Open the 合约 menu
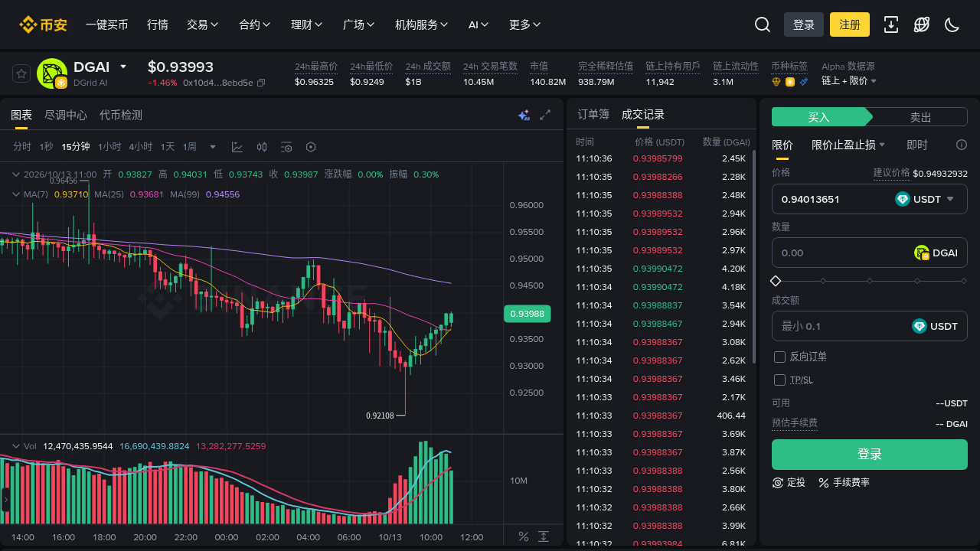 255,24
